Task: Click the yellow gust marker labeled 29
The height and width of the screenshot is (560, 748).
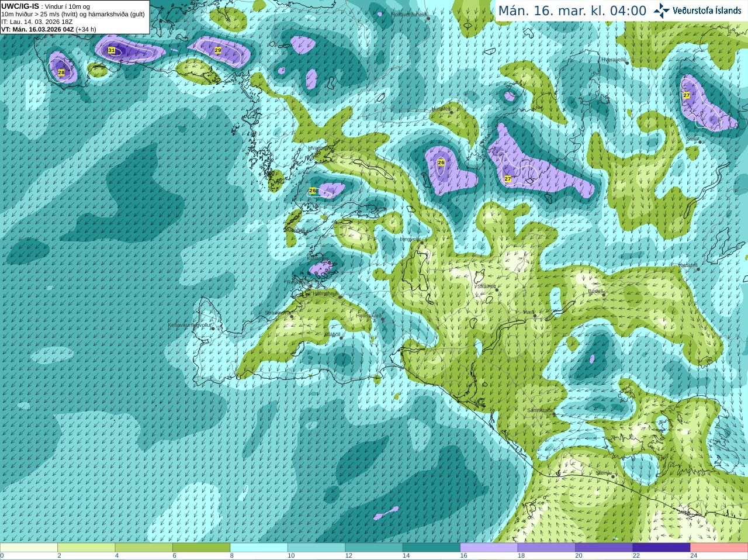Action: tap(218, 51)
